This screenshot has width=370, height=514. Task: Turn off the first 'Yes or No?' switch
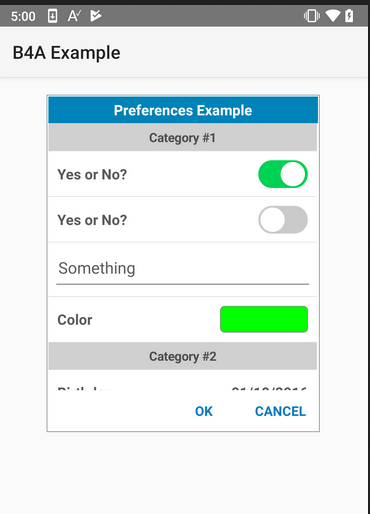283,174
